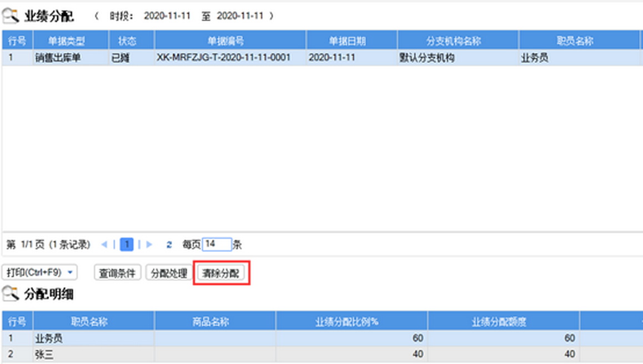Click the pagination refresh icon
The width and height of the screenshot is (643, 364).
[169, 245]
